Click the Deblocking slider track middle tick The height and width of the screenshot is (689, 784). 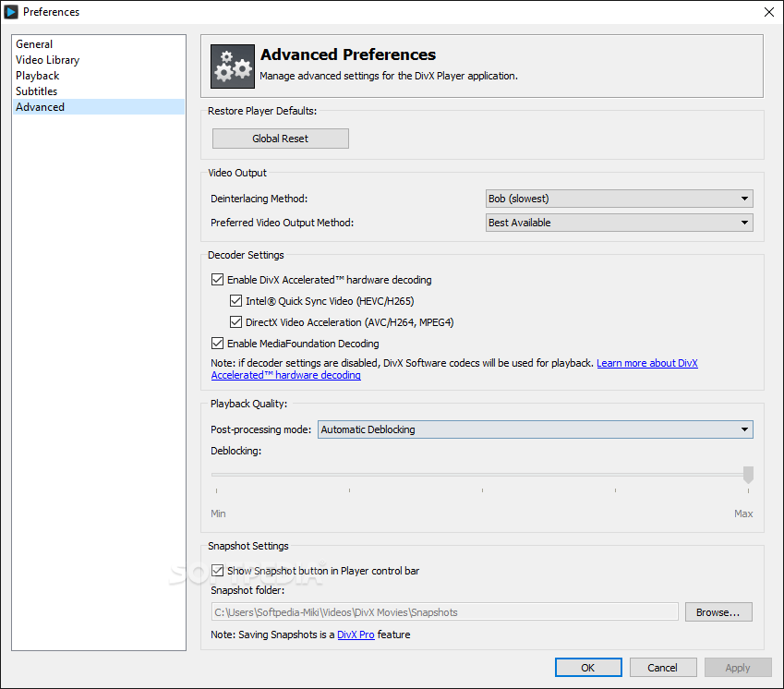[x=482, y=490]
